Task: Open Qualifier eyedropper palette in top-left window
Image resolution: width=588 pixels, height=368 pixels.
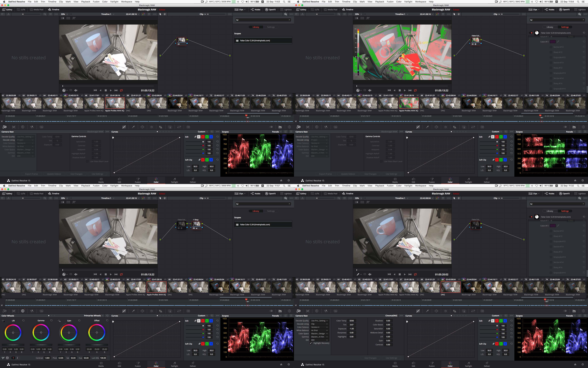Action: pyautogui.click(x=133, y=127)
